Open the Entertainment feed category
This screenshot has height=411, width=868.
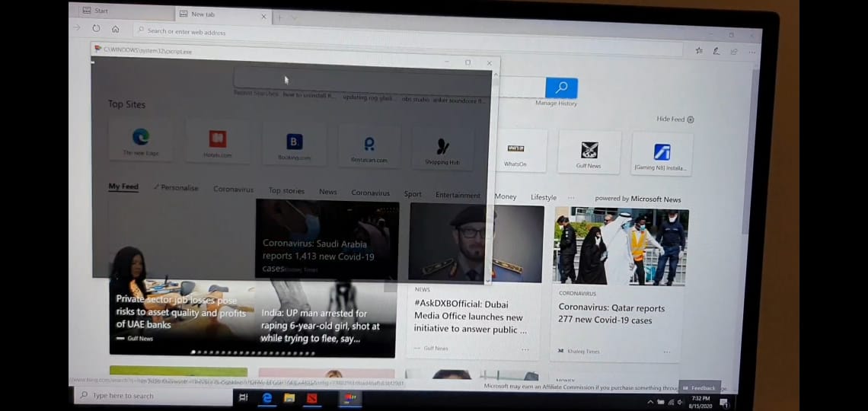[458, 196]
